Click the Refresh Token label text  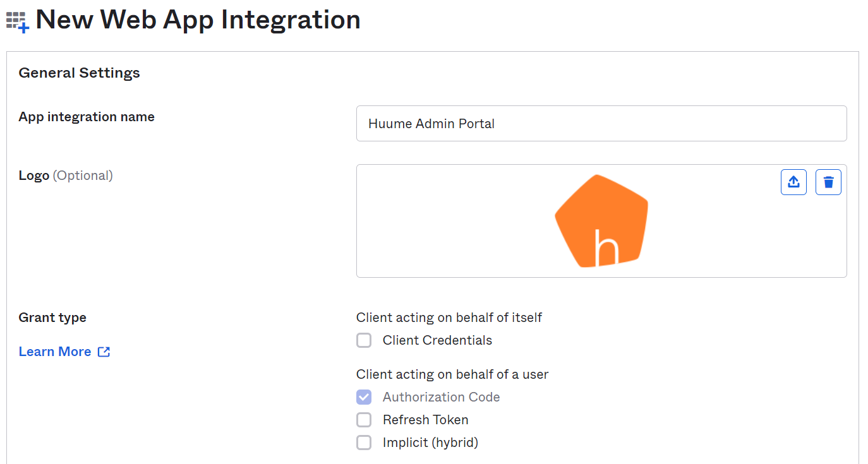426,420
